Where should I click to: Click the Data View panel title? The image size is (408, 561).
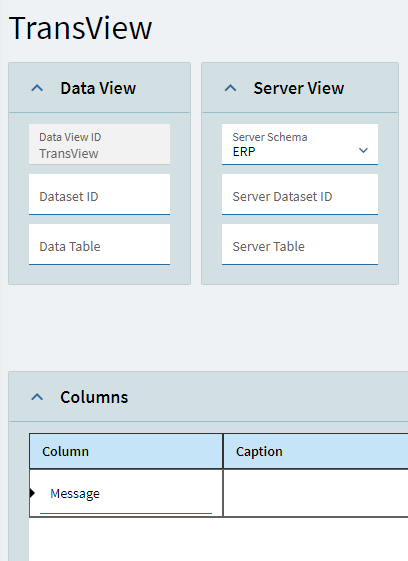(x=98, y=88)
